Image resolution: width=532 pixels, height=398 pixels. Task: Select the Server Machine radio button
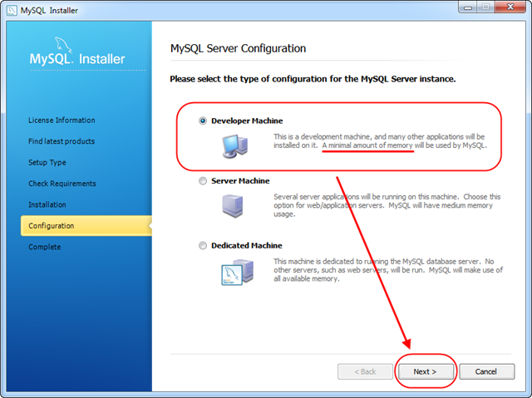[x=203, y=180]
